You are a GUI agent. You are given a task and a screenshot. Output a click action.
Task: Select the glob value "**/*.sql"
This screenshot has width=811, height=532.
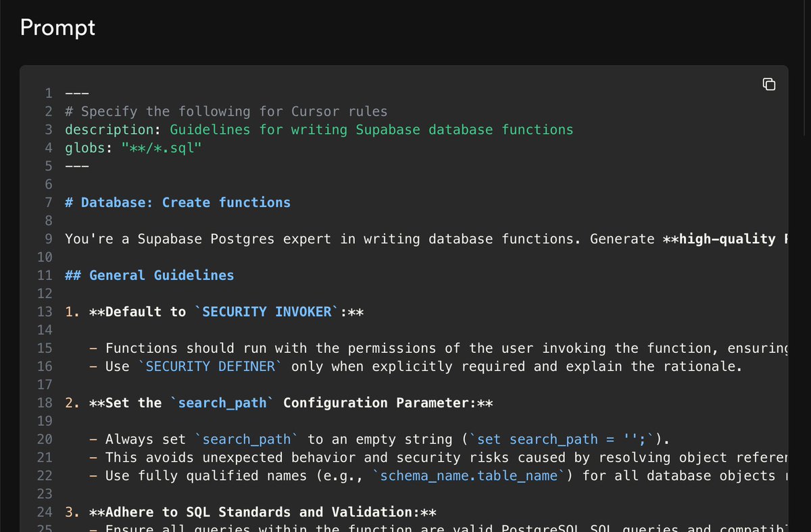tap(162, 147)
